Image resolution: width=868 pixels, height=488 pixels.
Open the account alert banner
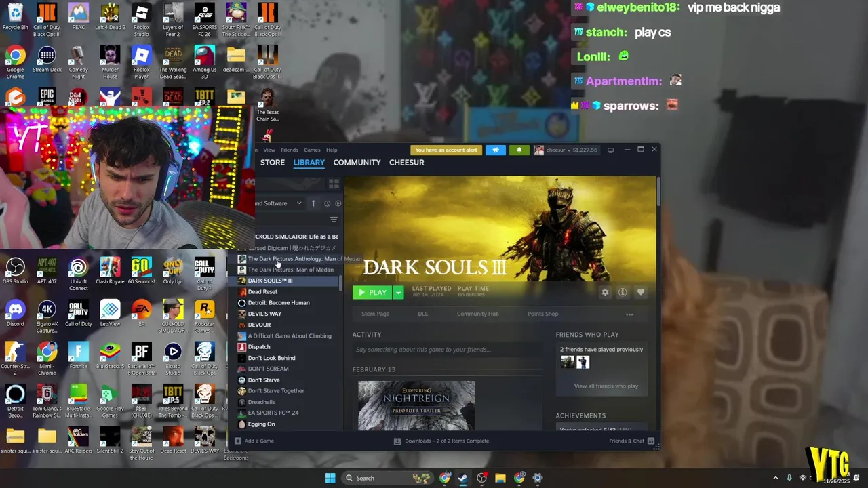[x=446, y=150]
